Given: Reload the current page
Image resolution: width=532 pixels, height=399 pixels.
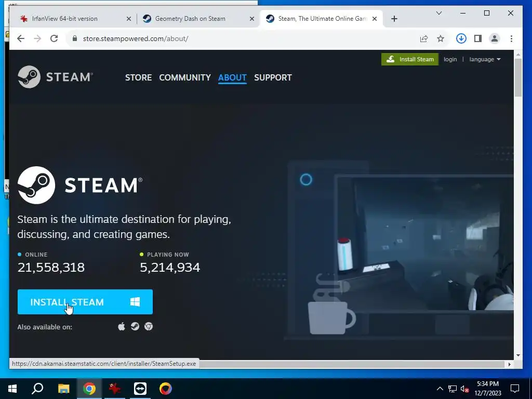Looking at the screenshot, I should tap(54, 38).
